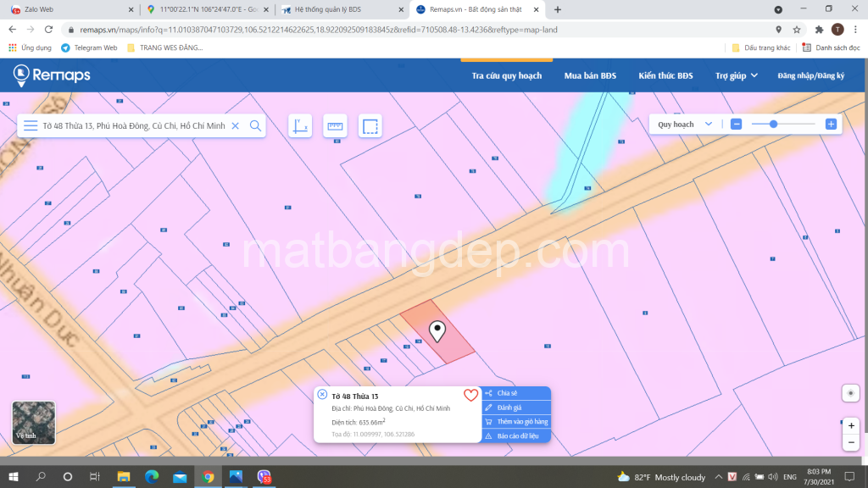
Task: Open the Quy hoạch dropdown
Action: 685,125
